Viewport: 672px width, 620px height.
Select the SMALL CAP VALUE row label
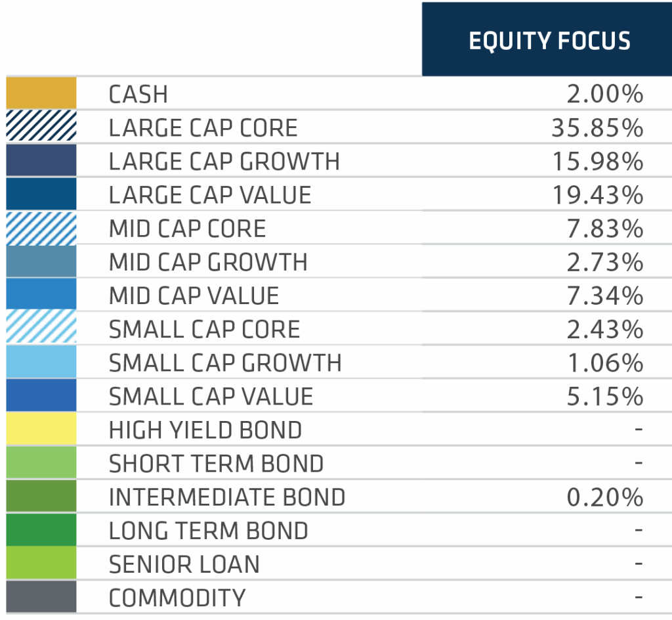[x=211, y=396]
